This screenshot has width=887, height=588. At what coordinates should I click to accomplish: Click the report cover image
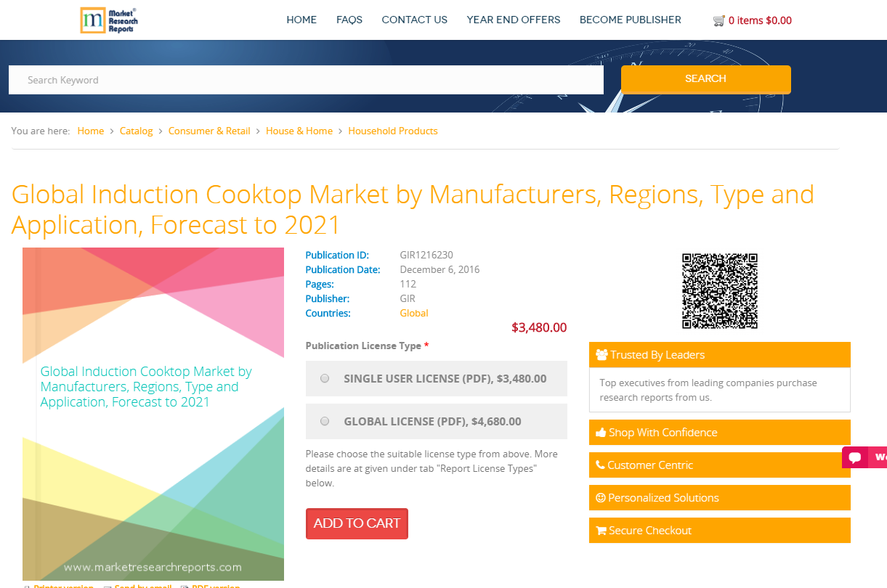click(153, 414)
